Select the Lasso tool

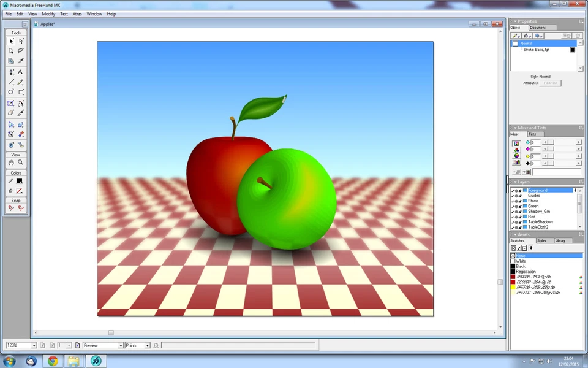(20, 51)
